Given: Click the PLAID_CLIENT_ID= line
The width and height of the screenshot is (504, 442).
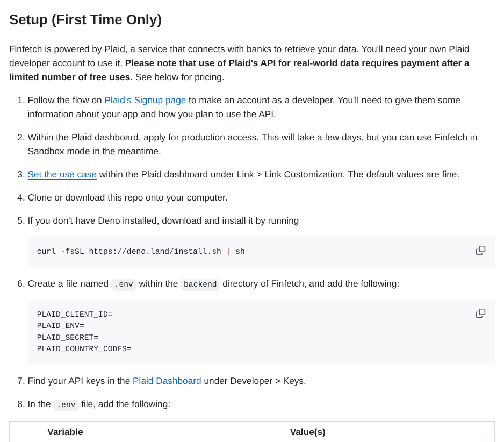Looking at the screenshot, I should click(75, 314).
